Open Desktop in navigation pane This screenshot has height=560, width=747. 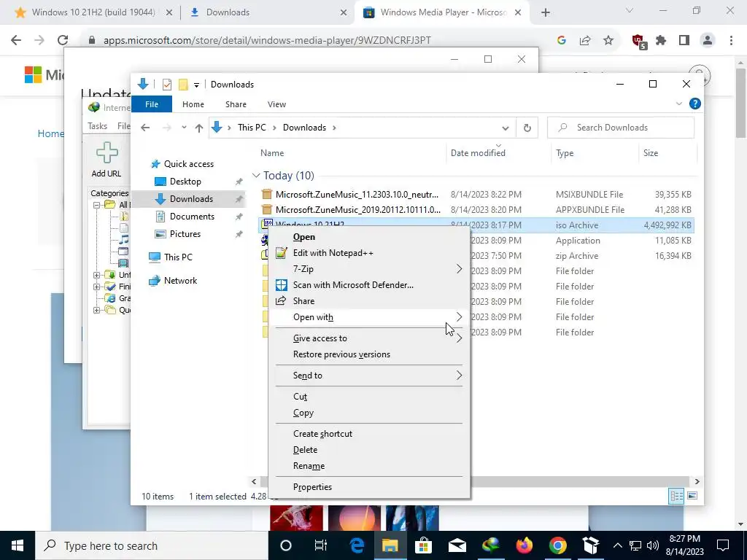[x=185, y=182]
